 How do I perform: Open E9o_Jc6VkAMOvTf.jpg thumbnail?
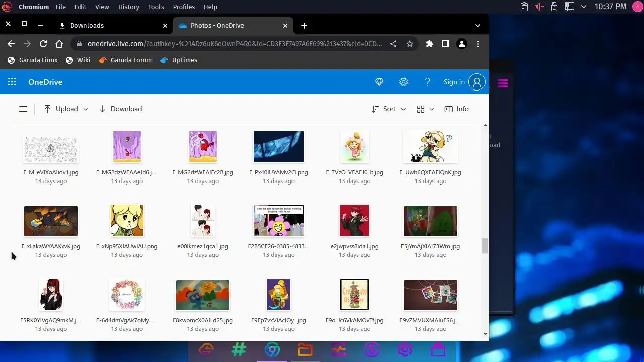(354, 295)
